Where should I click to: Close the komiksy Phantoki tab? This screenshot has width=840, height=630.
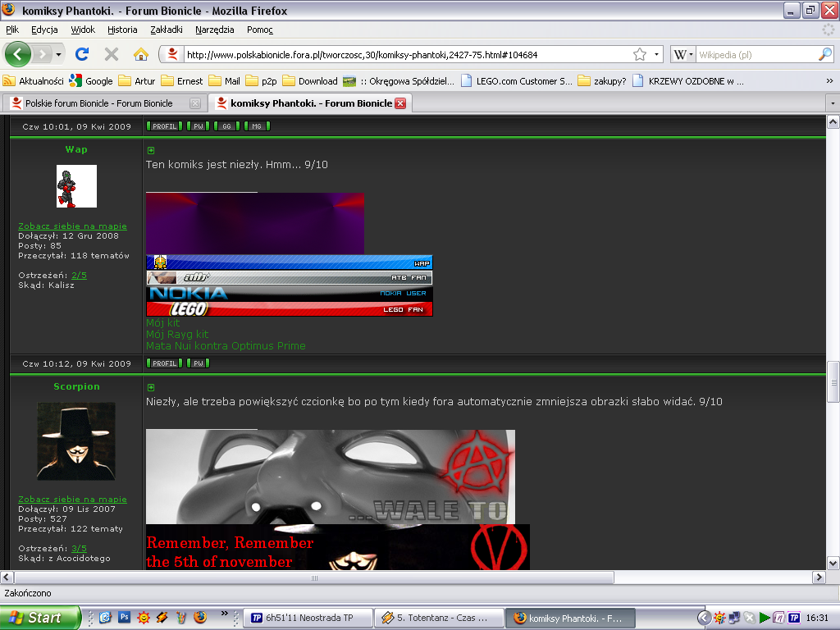click(x=400, y=103)
